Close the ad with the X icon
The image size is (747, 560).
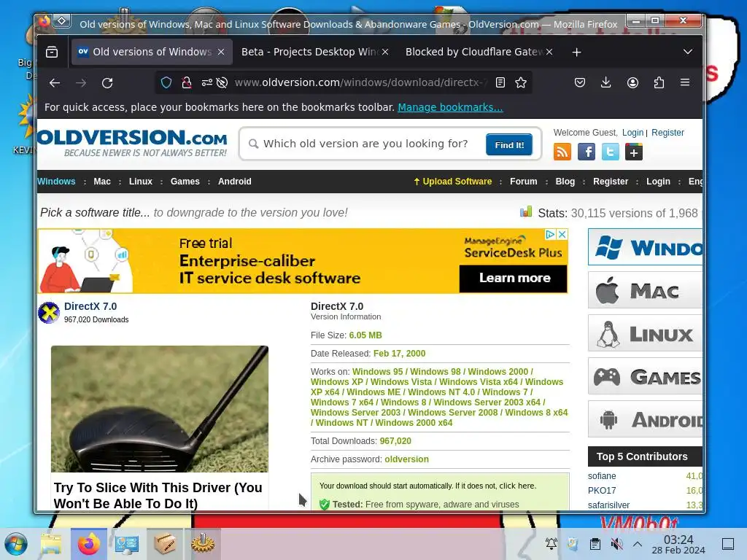coord(562,234)
